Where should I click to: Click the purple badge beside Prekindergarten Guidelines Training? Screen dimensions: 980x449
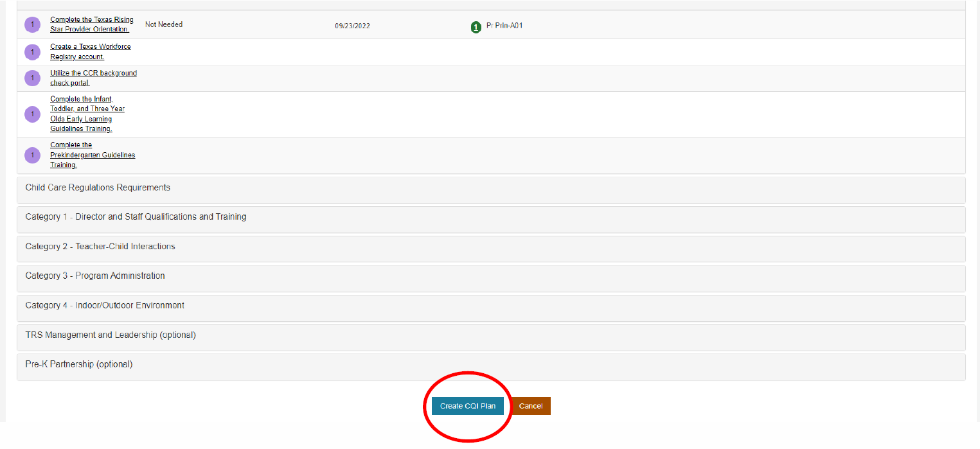point(32,155)
